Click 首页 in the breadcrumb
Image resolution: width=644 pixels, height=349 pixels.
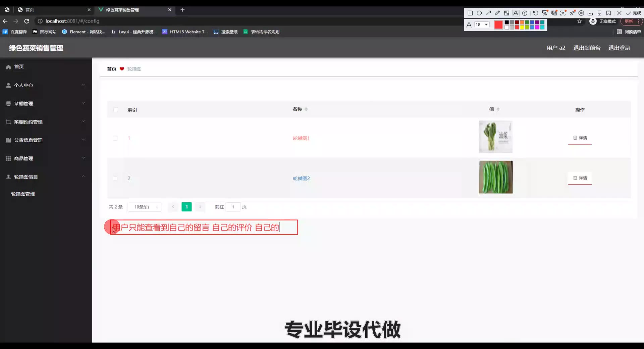click(112, 69)
